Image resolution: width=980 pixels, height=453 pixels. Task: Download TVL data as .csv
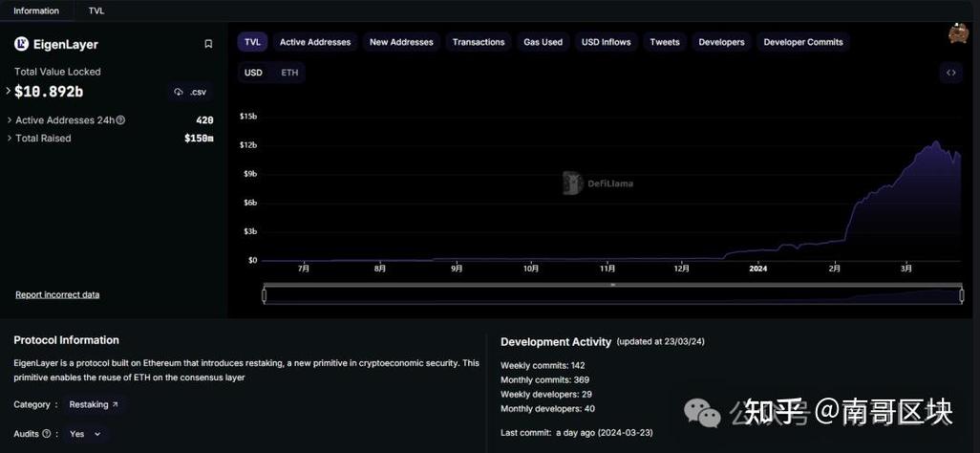[x=190, y=92]
